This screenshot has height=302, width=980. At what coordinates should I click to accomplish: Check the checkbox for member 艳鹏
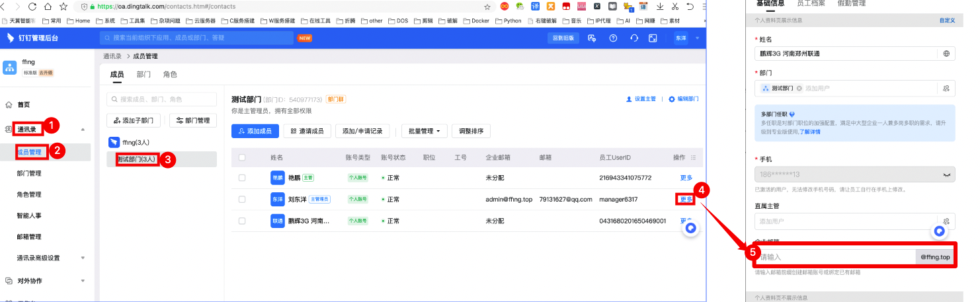click(241, 178)
